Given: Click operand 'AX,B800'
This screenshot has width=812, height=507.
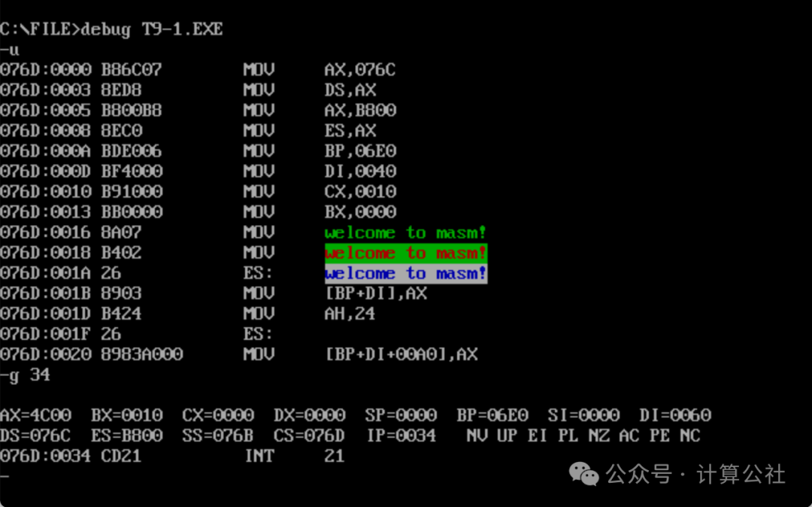Looking at the screenshot, I should pyautogui.click(x=360, y=111).
